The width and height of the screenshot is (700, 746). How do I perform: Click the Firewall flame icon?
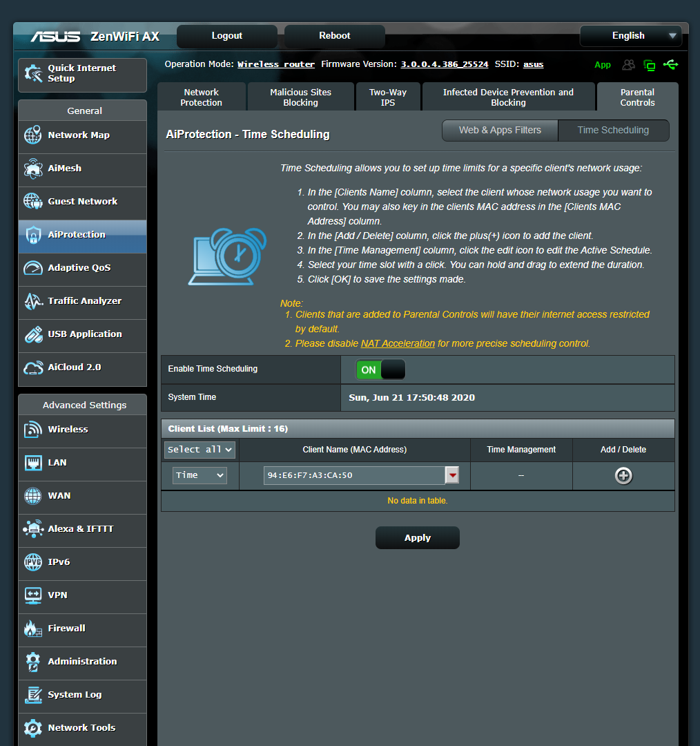(33, 629)
